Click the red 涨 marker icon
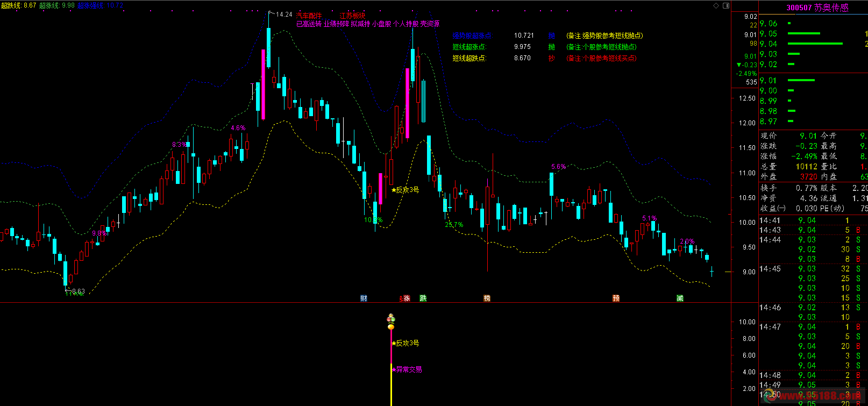Image resolution: width=868 pixels, height=406 pixels. 406,298
